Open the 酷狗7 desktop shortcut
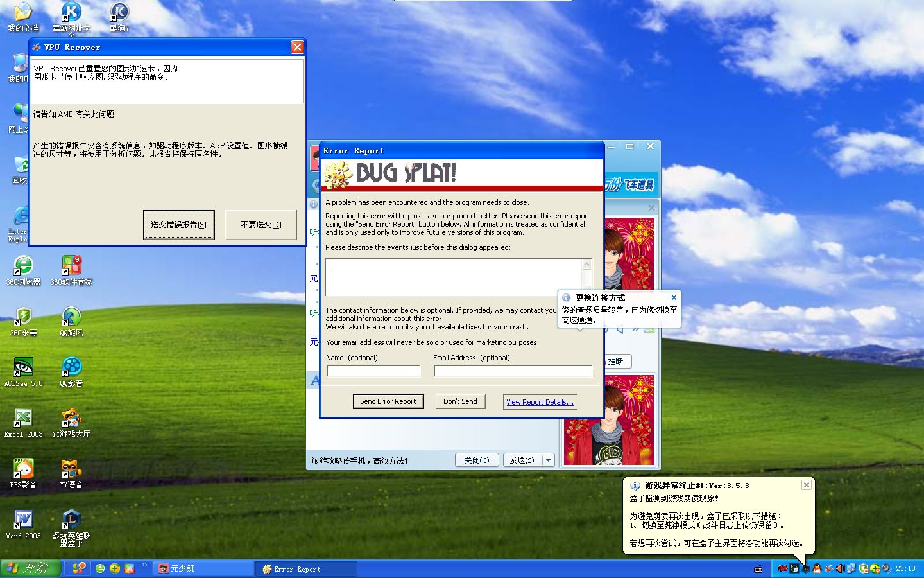Viewport: 924px width, 578px height. 119,17
